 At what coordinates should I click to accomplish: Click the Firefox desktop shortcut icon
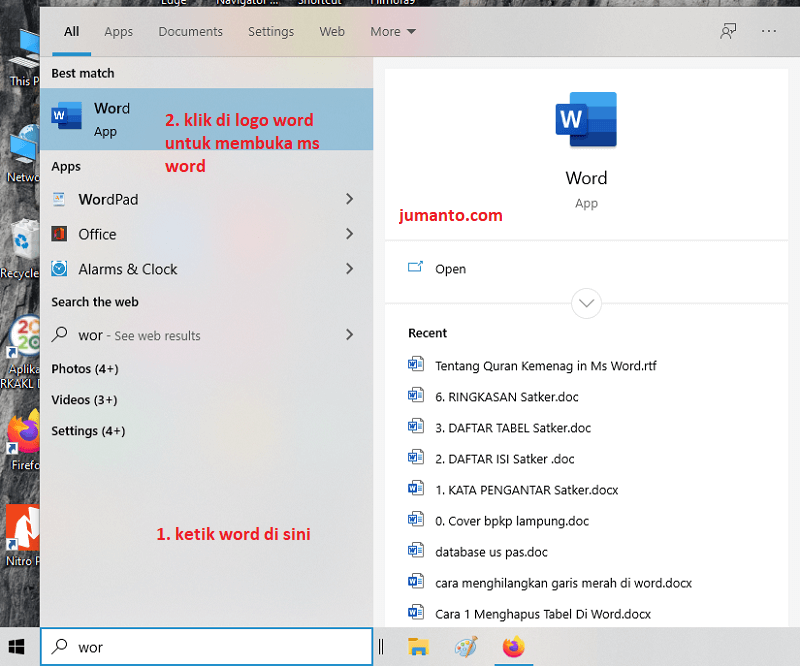pyautogui.click(x=23, y=433)
